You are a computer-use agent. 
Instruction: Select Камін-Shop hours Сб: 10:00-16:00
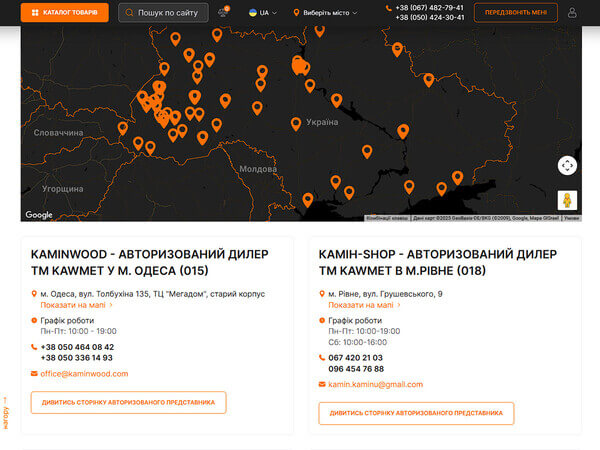click(x=358, y=342)
